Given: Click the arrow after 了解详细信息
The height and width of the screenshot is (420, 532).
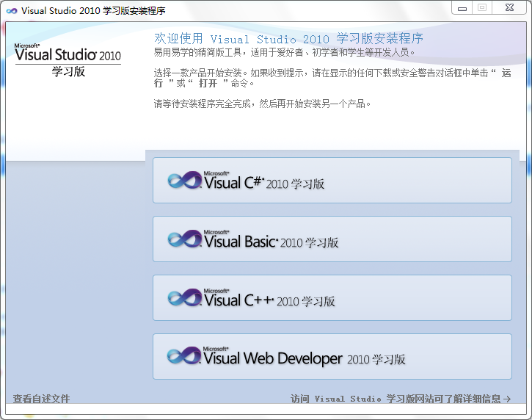Looking at the screenshot, I should pos(507,399).
